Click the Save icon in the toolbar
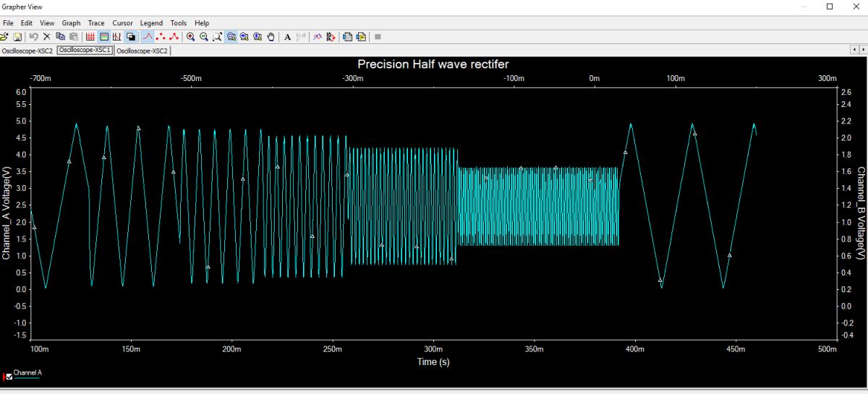 [17, 36]
